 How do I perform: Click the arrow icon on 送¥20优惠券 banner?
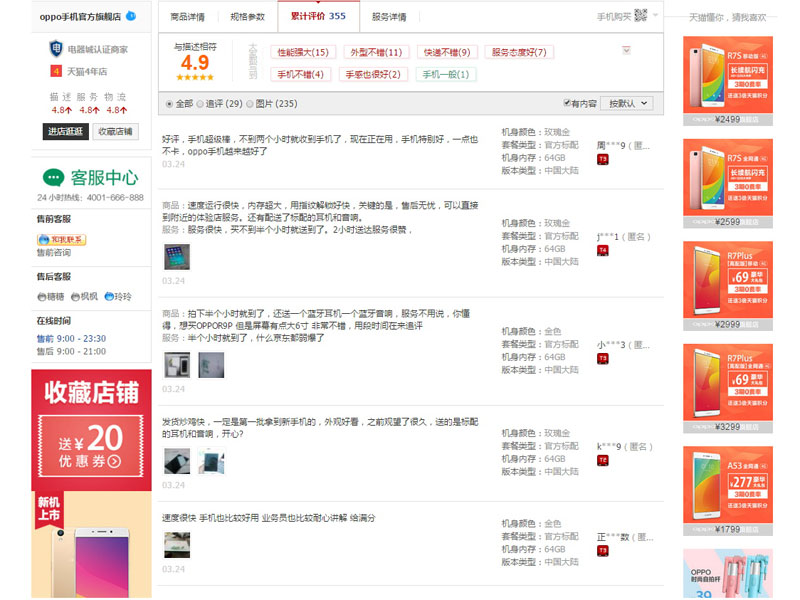(x=115, y=462)
